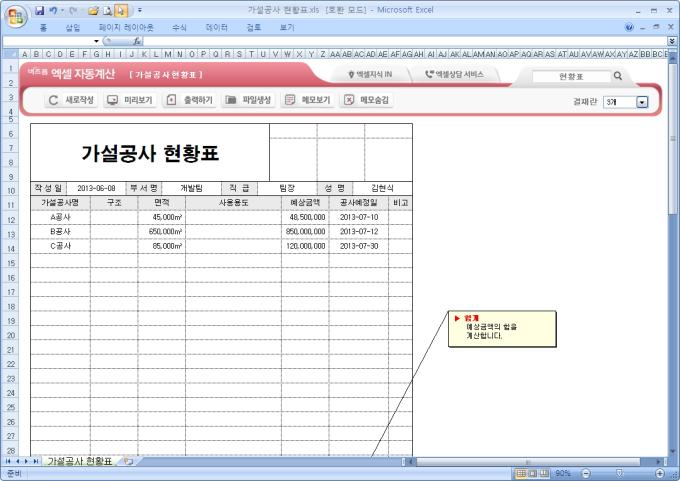This screenshot has height=481, width=680.
Task: Click the zoom in plus button
Action: click(660, 473)
